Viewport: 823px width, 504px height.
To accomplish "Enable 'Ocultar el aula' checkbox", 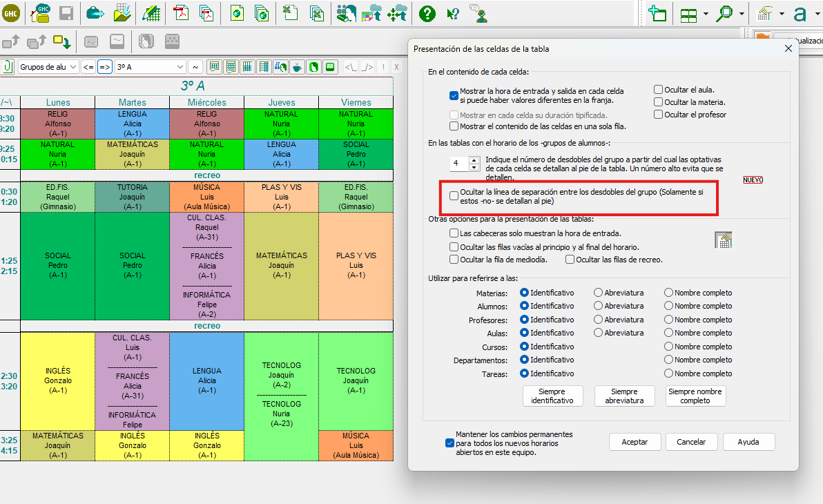I will click(658, 89).
